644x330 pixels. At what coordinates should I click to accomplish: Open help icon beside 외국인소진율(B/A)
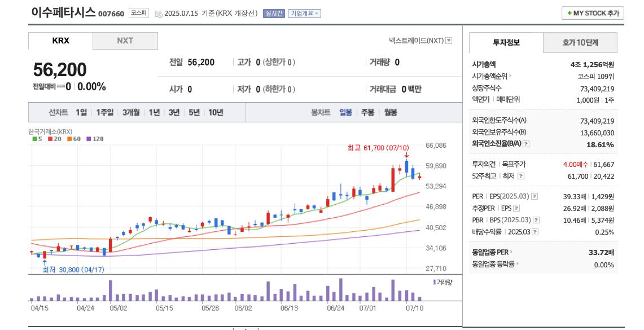tap(526, 144)
